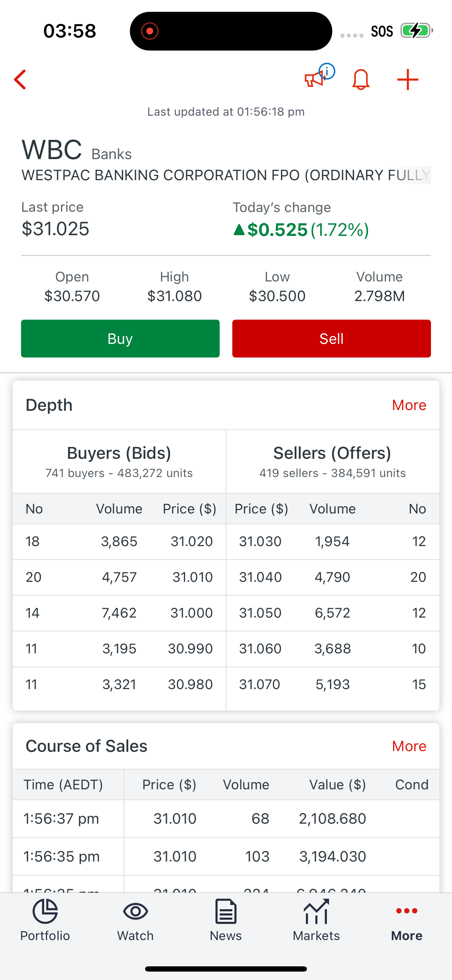The width and height of the screenshot is (452, 980).
Task: Select offer price 31.070
Action: [260, 685]
